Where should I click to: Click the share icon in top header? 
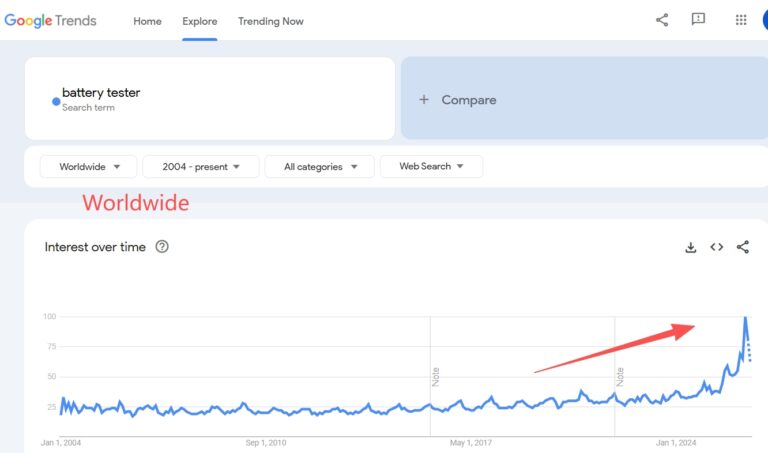click(x=662, y=20)
